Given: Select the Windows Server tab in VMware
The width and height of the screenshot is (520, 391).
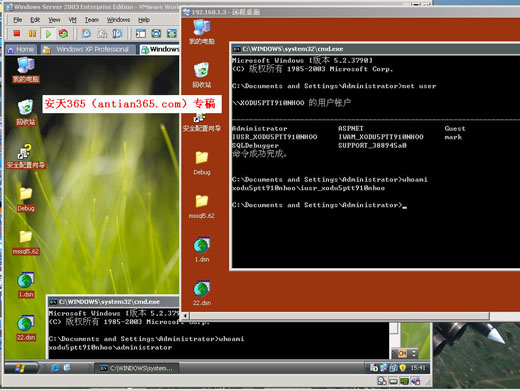Looking at the screenshot, I should pos(160,49).
